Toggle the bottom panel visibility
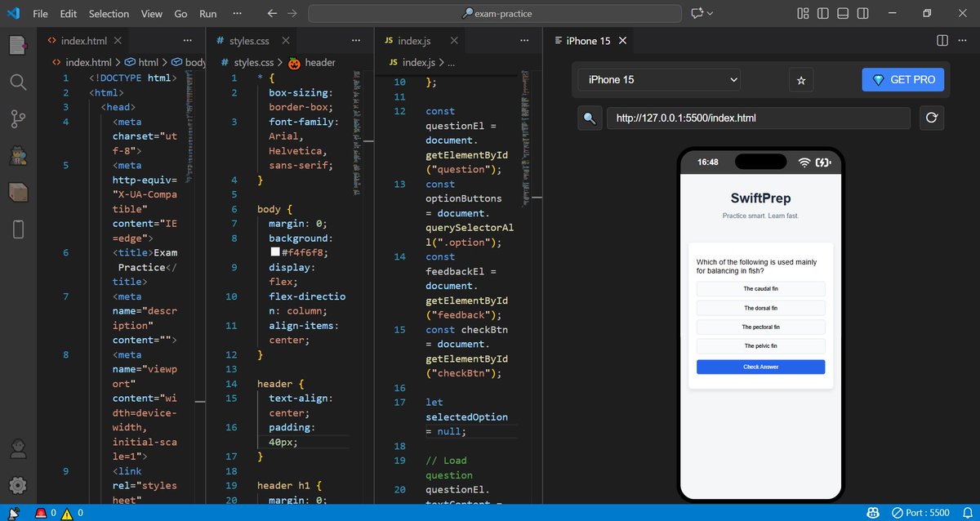Screen dimensions: 980x521 click(x=843, y=14)
